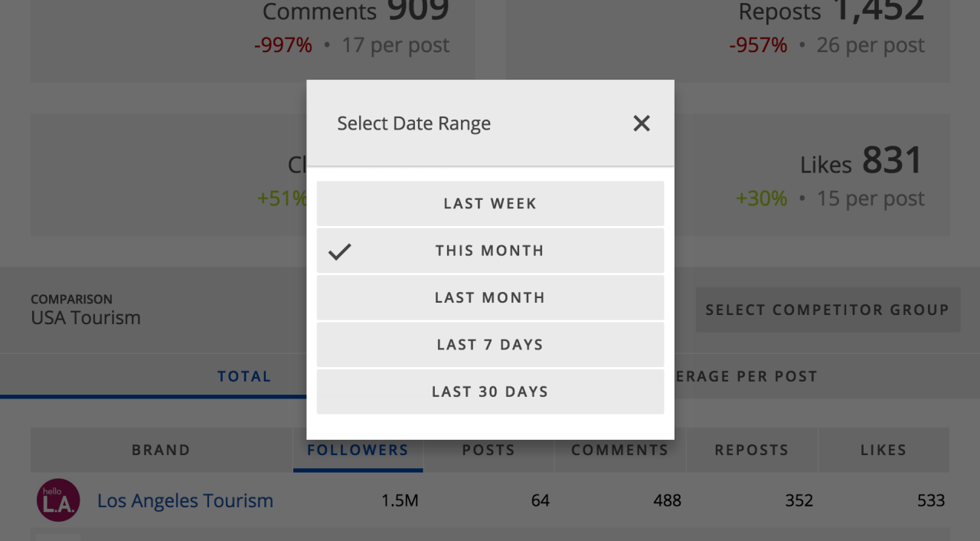Select the This Month option
The width and height of the screenshot is (980, 541).
click(490, 251)
